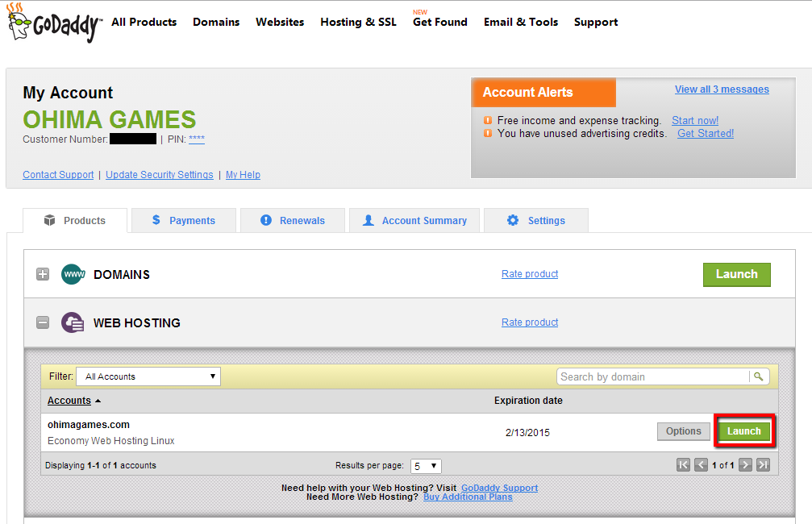Open the All Products menu
This screenshot has width=812, height=524.
click(144, 23)
